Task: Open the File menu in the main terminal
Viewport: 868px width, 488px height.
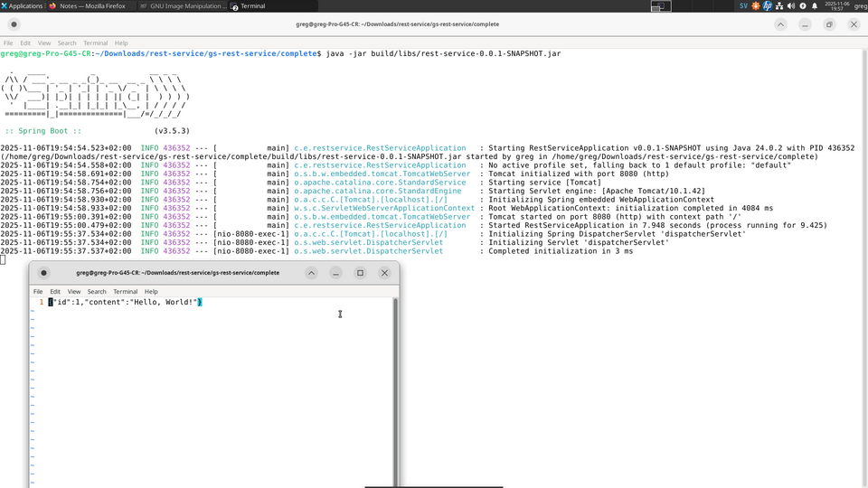Action: click(x=8, y=42)
